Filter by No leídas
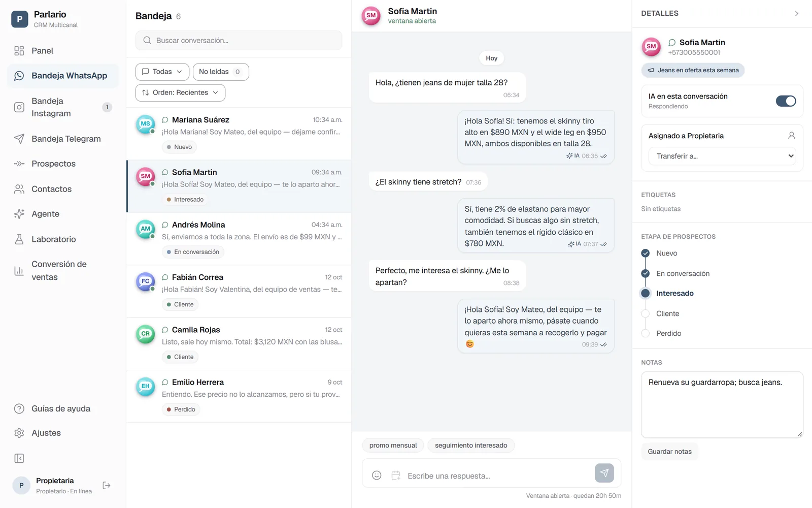 [x=221, y=72]
